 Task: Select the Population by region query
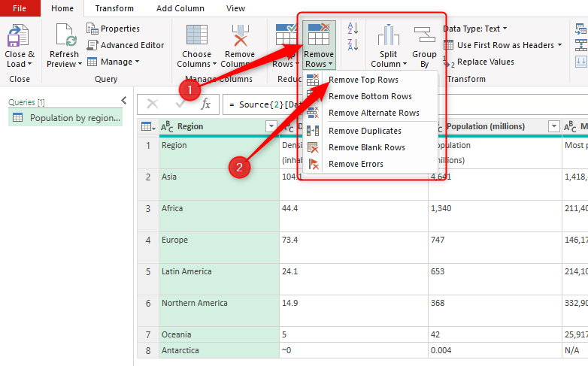(65, 118)
